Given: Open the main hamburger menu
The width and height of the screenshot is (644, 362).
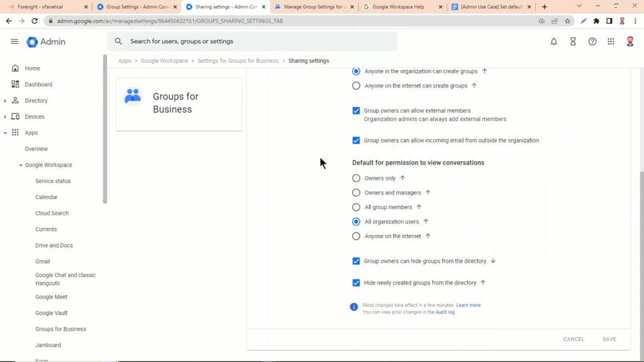Looking at the screenshot, I should (14, 41).
